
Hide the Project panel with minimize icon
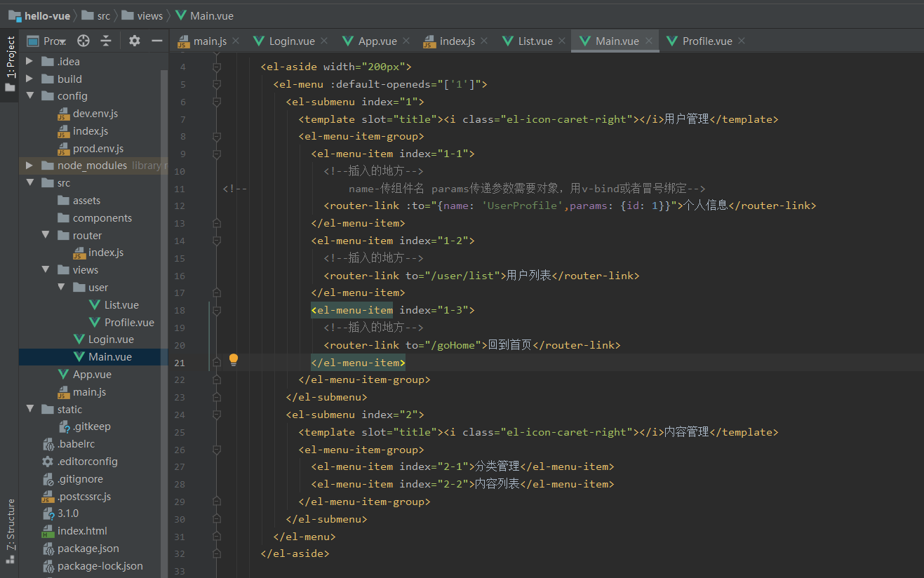click(x=157, y=41)
